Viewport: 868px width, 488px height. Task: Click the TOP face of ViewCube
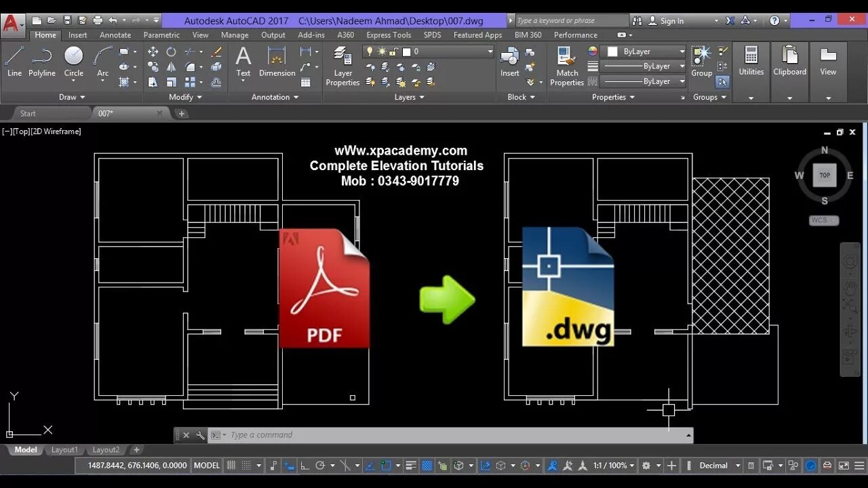[x=825, y=175]
